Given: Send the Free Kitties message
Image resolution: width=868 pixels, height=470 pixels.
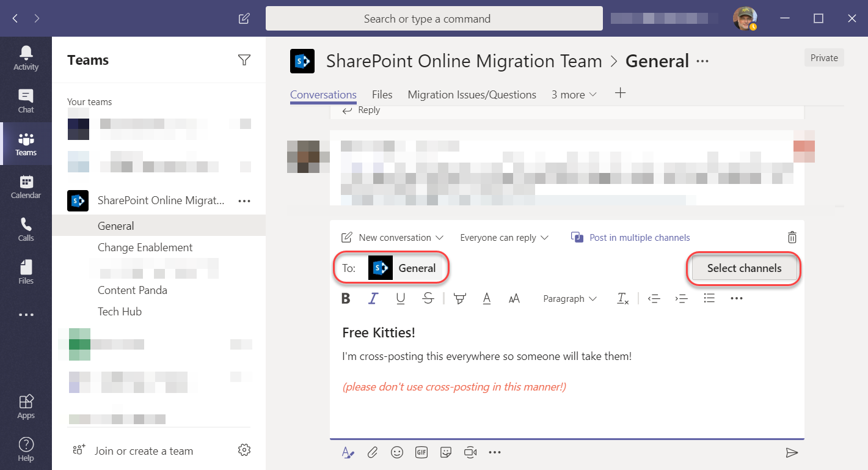Looking at the screenshot, I should pos(792,452).
